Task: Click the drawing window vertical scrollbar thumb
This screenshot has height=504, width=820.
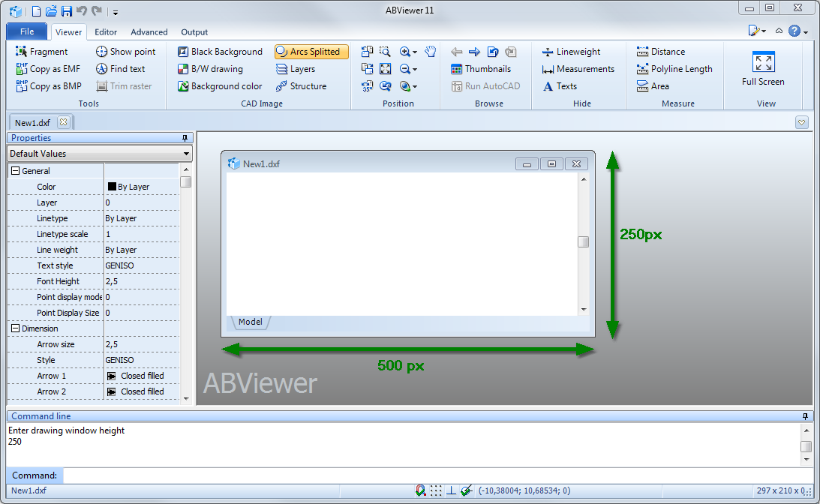Action: [583, 242]
